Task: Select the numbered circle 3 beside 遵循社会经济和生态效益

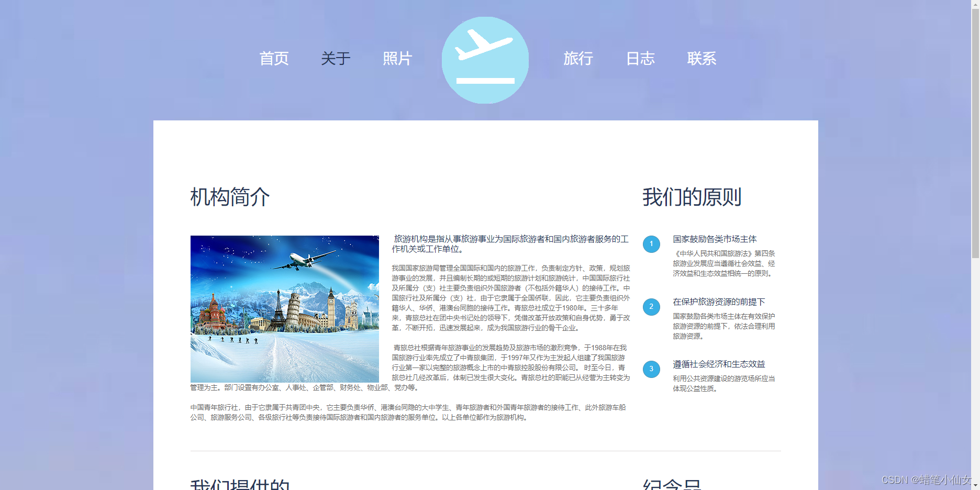Action: (651, 369)
